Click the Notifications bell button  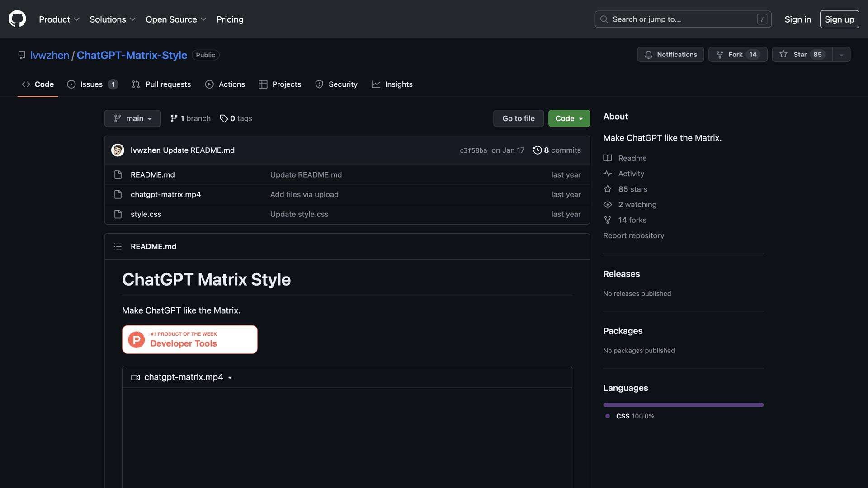pos(670,54)
